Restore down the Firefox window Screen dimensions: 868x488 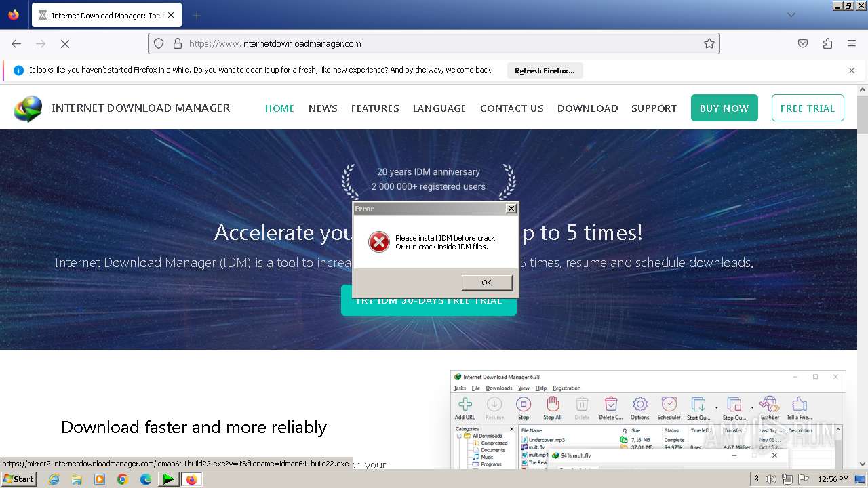tap(848, 5)
